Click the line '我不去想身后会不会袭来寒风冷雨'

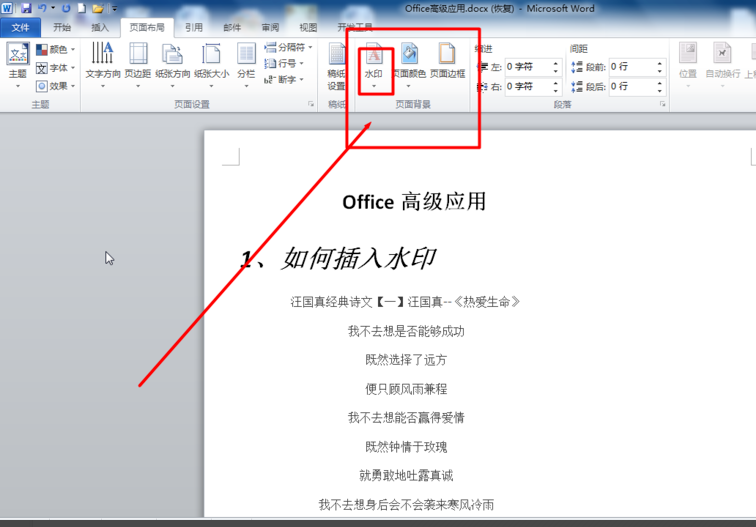406,504
